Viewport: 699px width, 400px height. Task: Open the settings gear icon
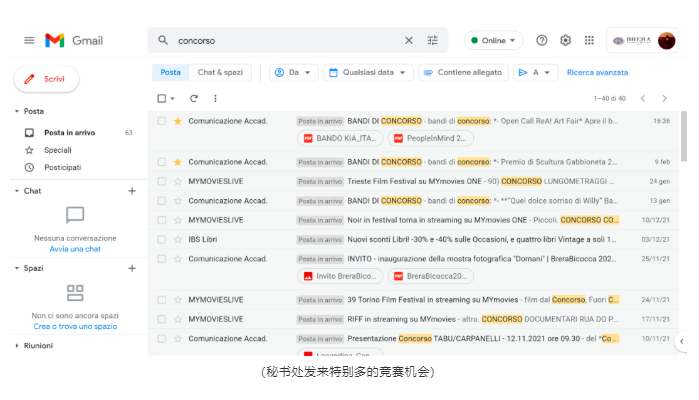[565, 41]
